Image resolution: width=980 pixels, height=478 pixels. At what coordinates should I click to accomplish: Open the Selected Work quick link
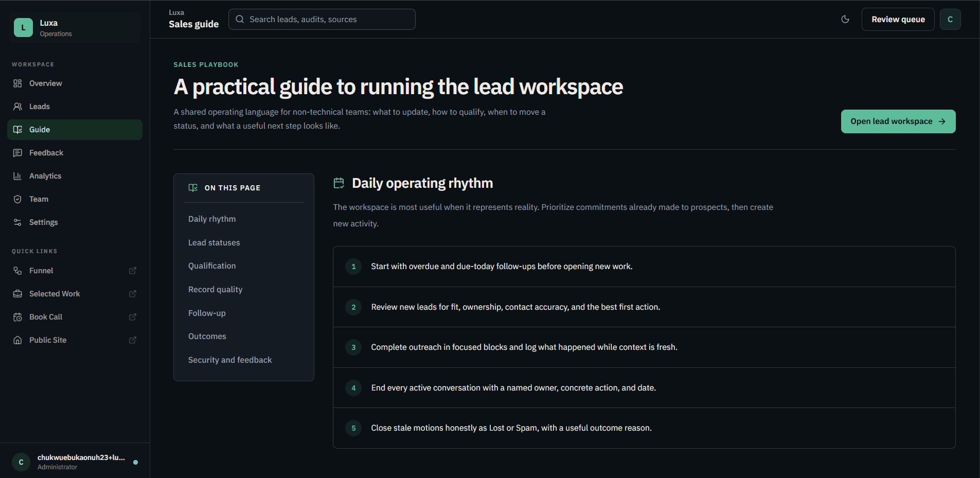75,294
